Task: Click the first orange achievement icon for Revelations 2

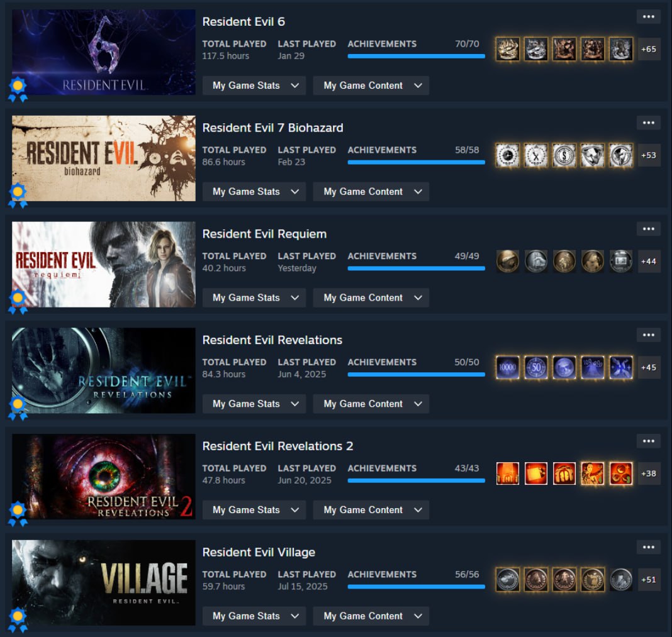Action: pos(507,474)
